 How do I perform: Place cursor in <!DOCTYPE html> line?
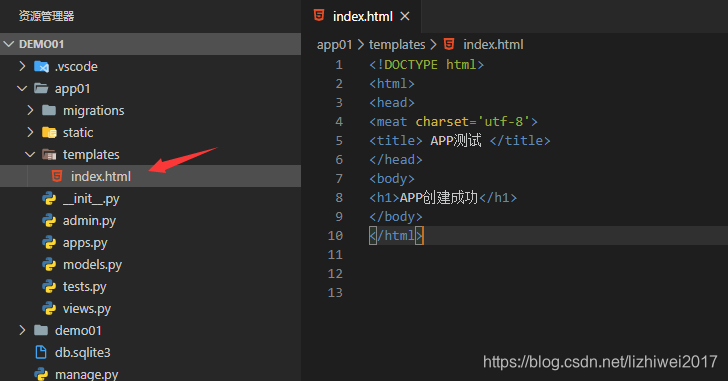pos(426,65)
